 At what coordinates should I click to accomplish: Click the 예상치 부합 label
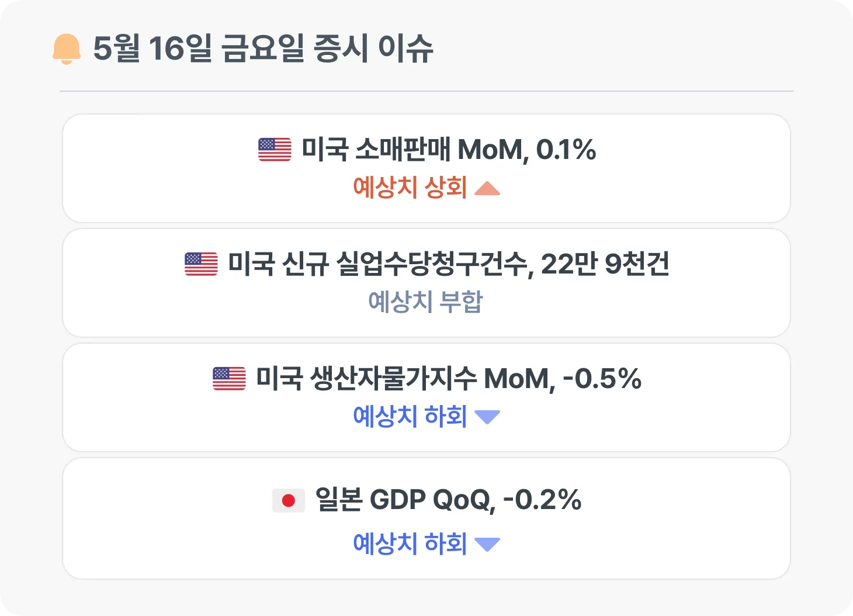(425, 302)
